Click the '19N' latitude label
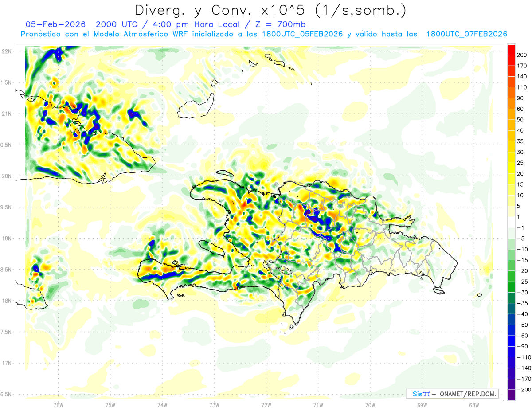 point(6,239)
